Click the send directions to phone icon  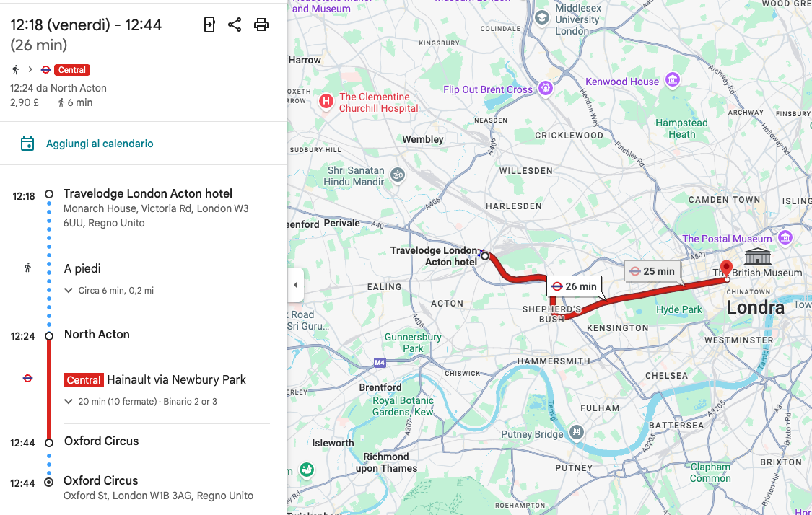point(209,25)
